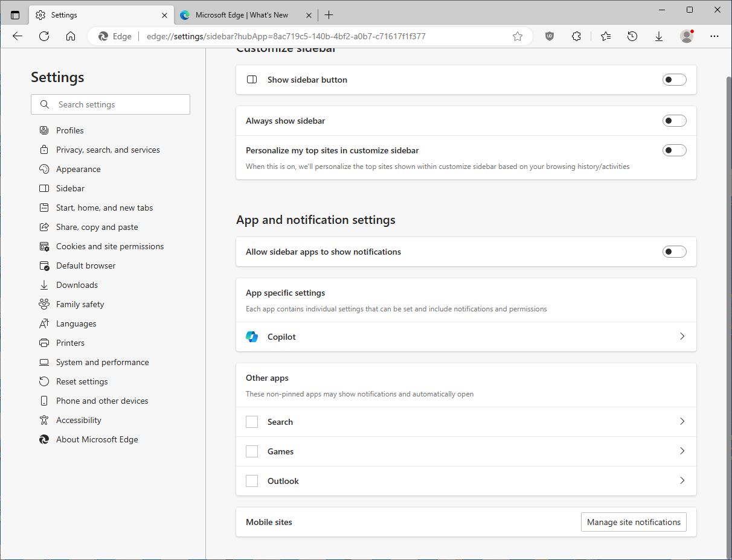Switch to Microsoft Edge What's New tab
This screenshot has width=732, height=560.
coord(242,15)
